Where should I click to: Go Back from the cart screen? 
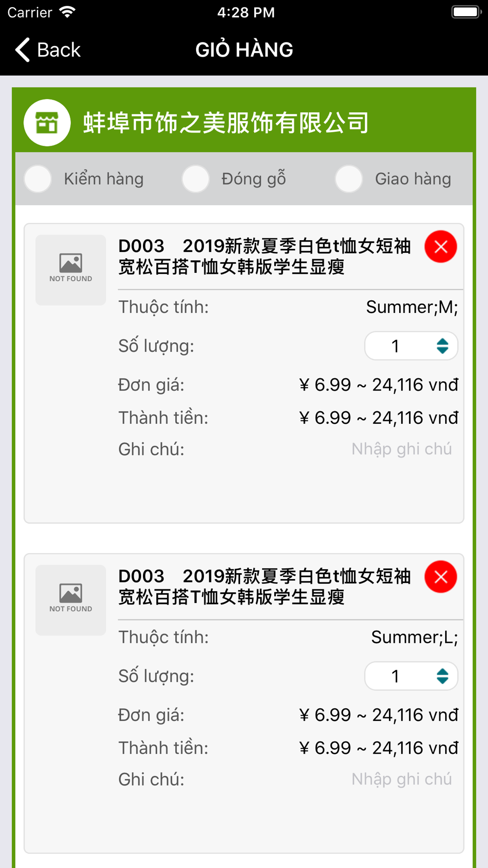[x=48, y=50]
